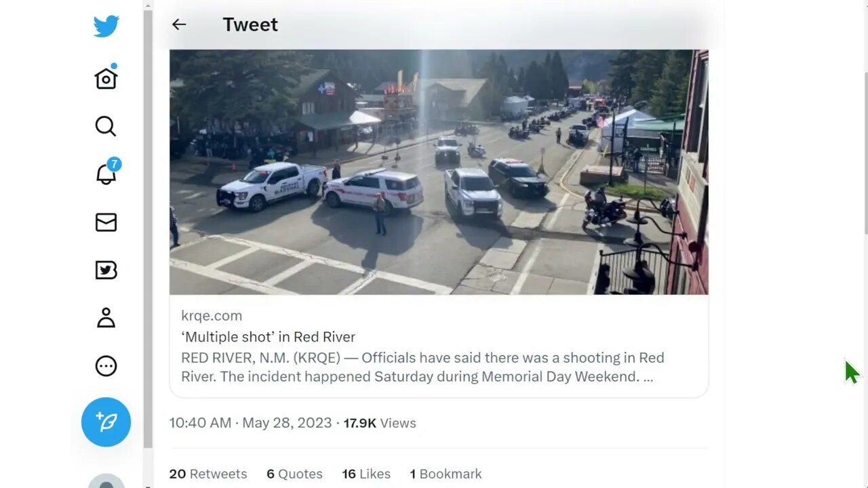868x488 pixels.
Task: Open the krqe.com link domain
Action: [212, 315]
